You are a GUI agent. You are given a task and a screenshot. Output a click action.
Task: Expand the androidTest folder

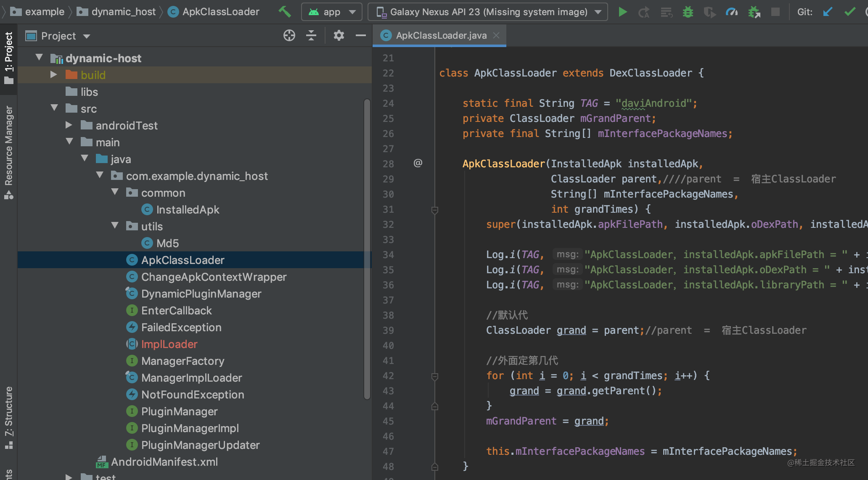(69, 125)
